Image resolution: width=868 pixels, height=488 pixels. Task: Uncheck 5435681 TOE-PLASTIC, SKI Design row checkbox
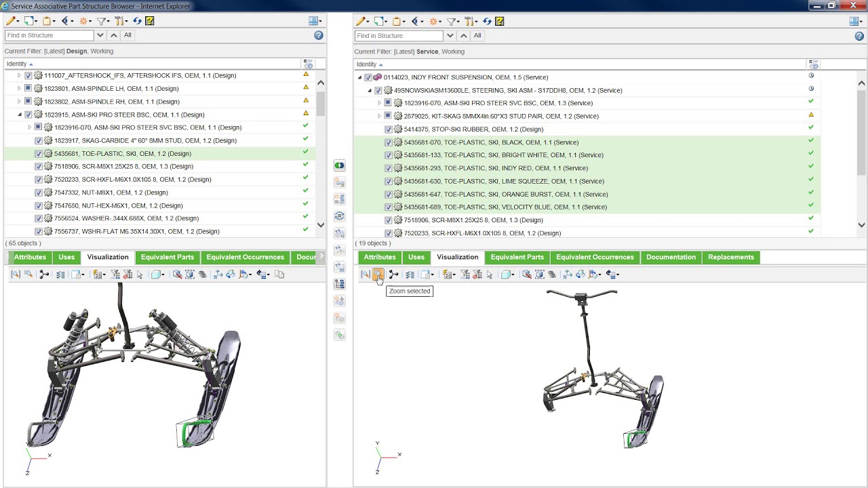coord(39,154)
